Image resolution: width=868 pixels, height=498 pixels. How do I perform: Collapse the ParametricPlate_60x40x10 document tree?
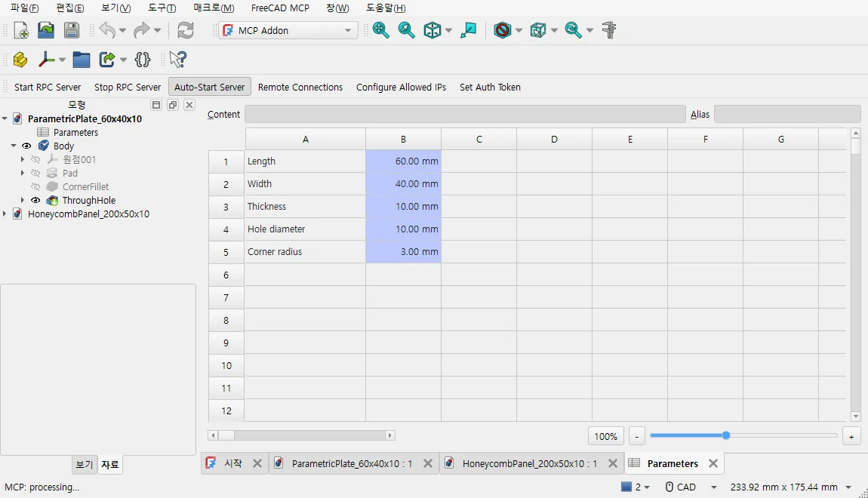pos(5,118)
